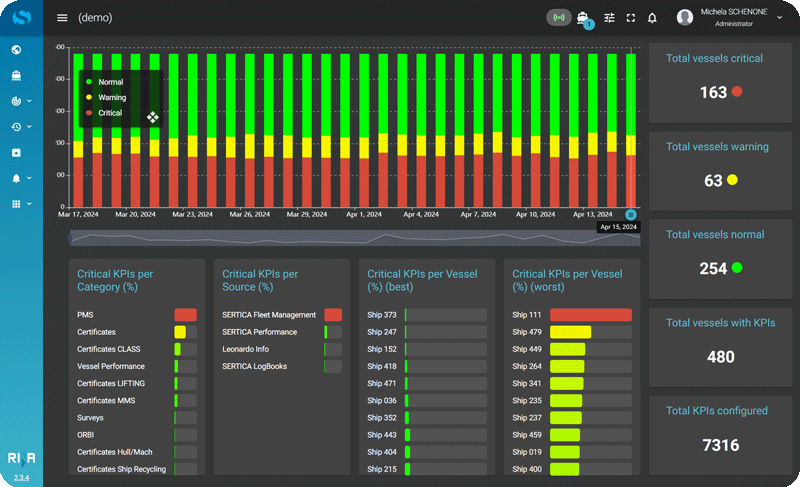Expand the grid apps submenu in sidebar
The height and width of the screenshot is (487, 800).
point(20,204)
